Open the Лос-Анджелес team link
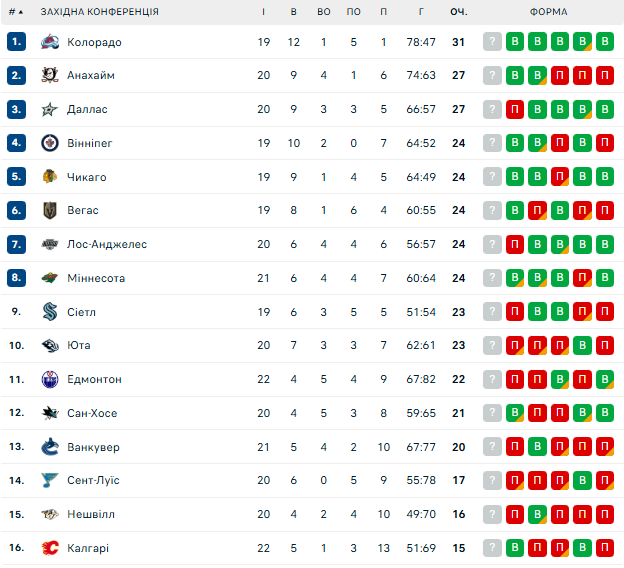Screen dimensions: 624x568 click(x=107, y=244)
